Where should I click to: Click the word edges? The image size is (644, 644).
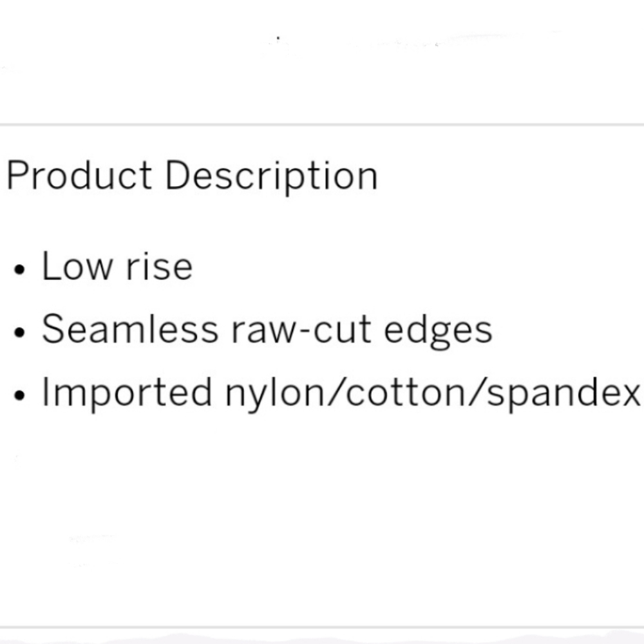438,332
